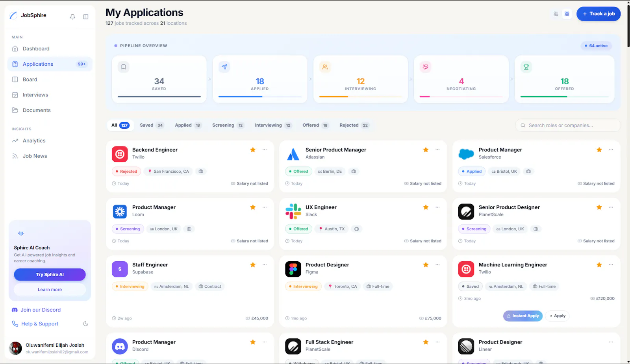630x364 pixels.
Task: Select the Applied pipeline card
Action: click(x=260, y=79)
